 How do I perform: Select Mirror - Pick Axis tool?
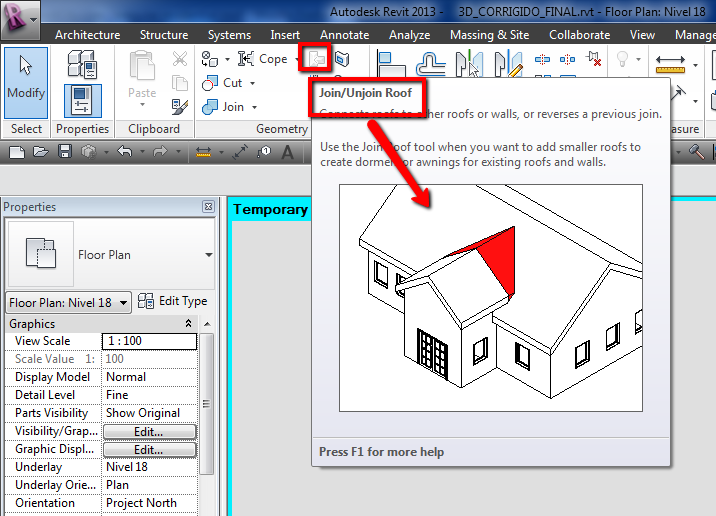pos(469,63)
